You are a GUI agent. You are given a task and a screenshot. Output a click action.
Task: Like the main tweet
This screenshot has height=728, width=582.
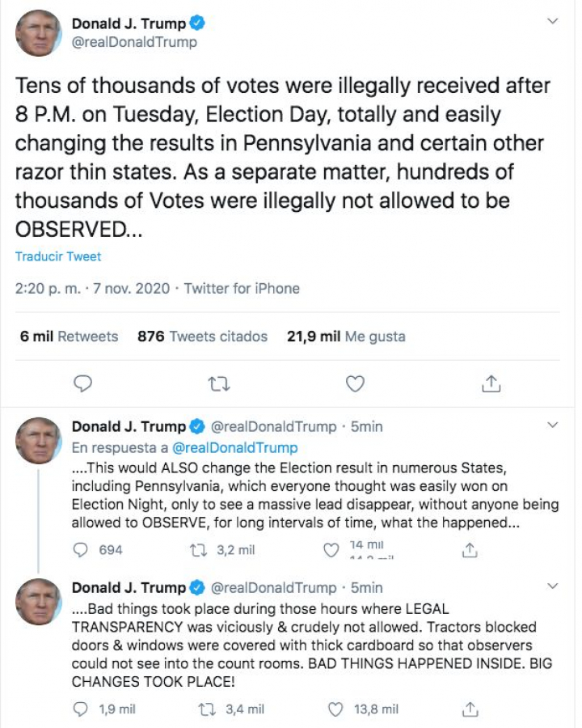click(355, 383)
